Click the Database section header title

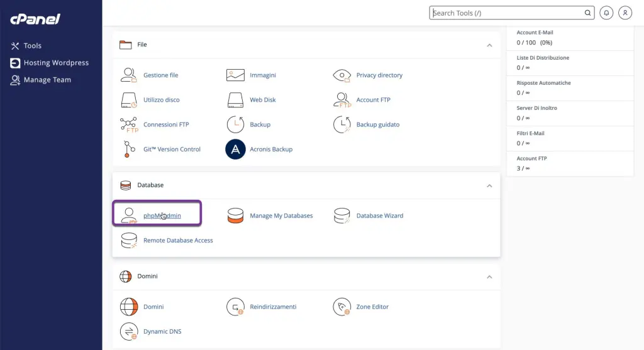150,185
